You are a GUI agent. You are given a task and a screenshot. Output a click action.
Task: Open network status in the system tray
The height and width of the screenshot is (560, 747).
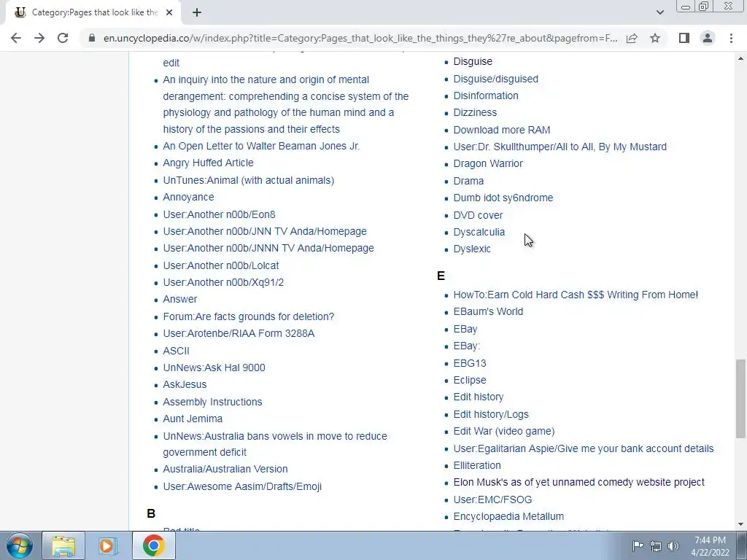tap(656, 546)
